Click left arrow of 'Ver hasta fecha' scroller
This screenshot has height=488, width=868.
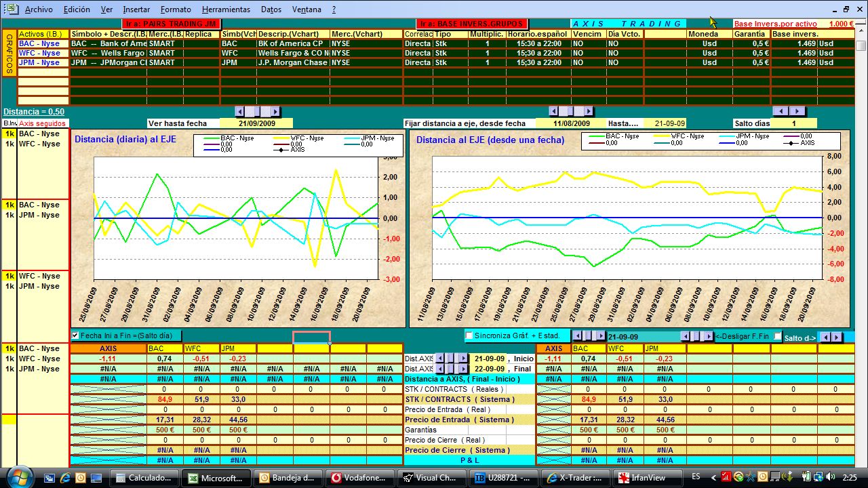(239, 111)
